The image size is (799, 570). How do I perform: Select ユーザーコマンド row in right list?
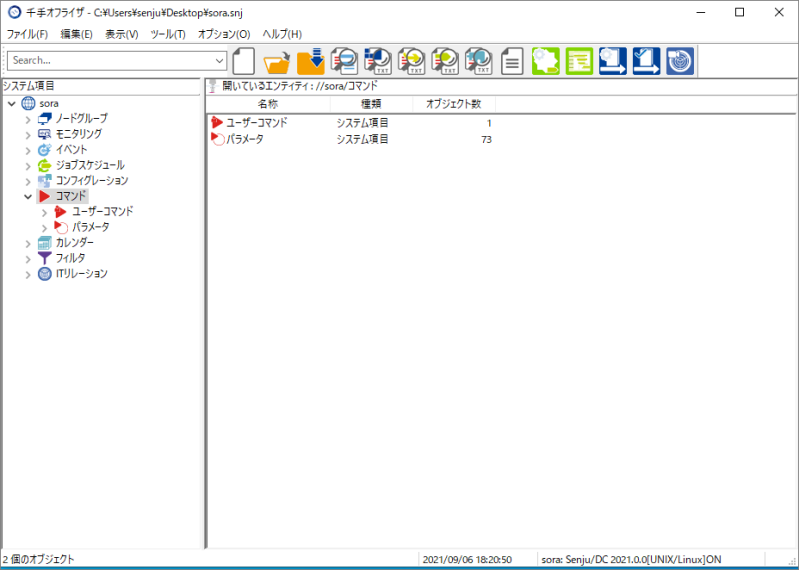click(351, 123)
